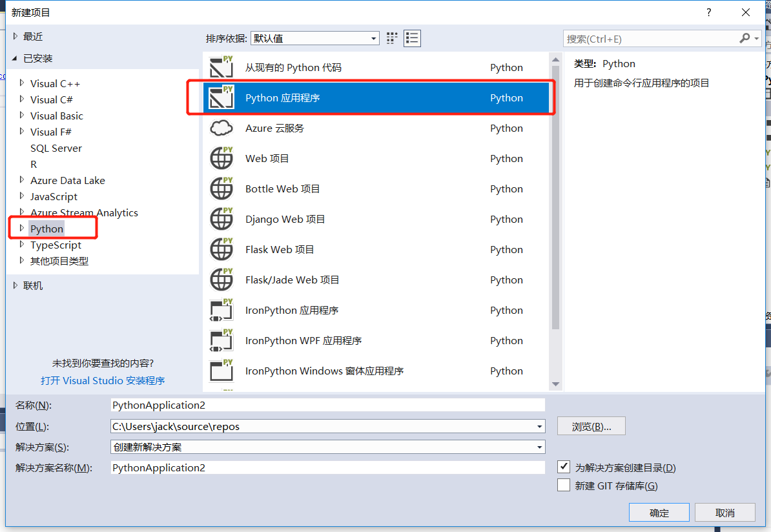Open 打开 Visual Studio 安装程序 link
The image size is (771, 532).
(103, 380)
